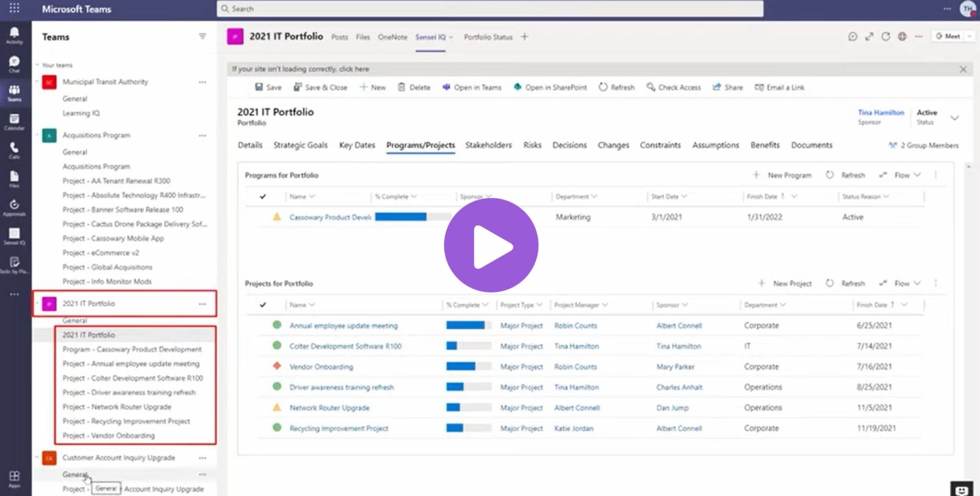Select Project - Casssowary Mobile App channel
This screenshot has height=496, width=980.
tap(113, 238)
